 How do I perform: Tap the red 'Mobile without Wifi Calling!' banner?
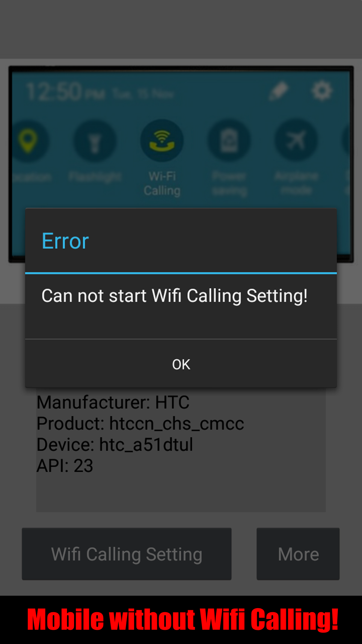(183, 620)
